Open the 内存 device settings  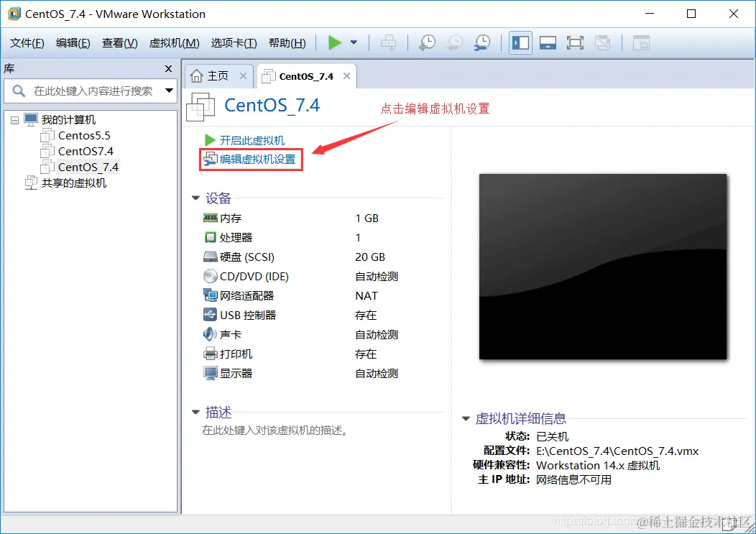coord(230,218)
